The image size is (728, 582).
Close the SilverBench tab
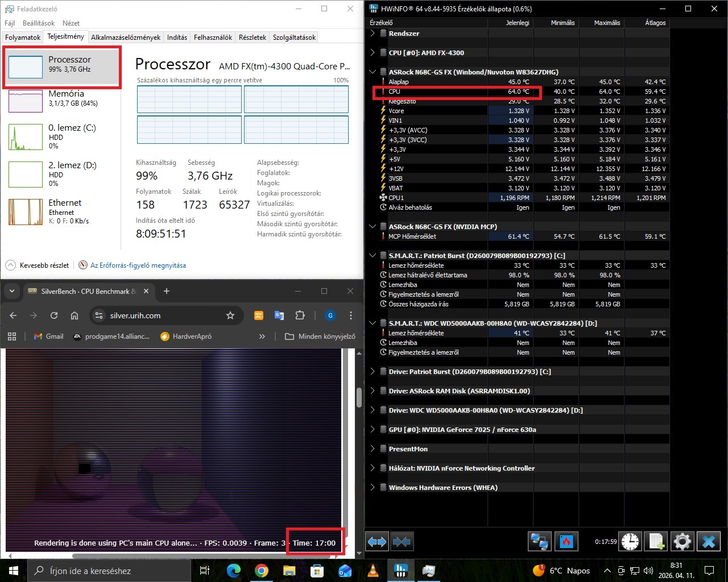point(146,291)
